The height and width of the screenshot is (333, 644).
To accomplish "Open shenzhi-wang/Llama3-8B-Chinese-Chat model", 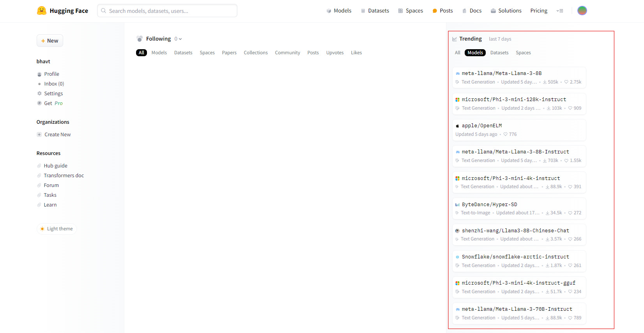I will (x=519, y=235).
